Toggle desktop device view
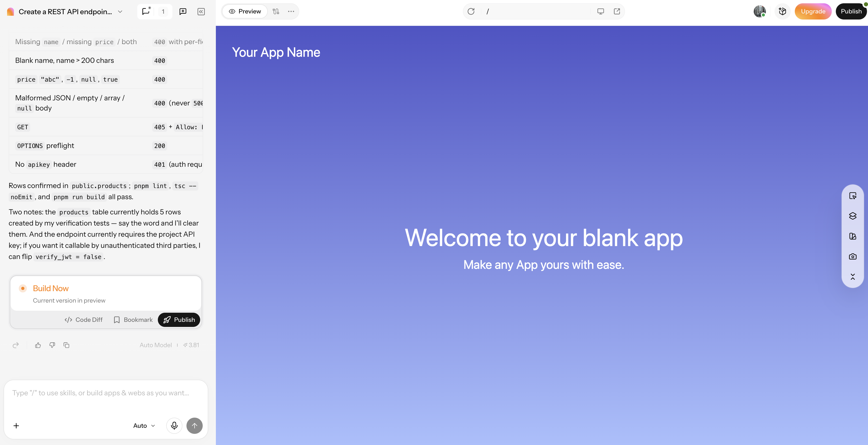Image resolution: width=868 pixels, height=445 pixels. 600,11
